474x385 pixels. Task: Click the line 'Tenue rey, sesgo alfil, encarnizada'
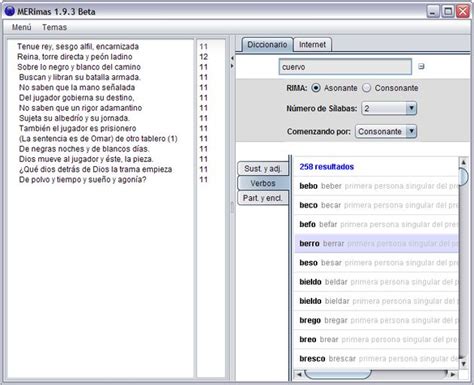tap(78, 46)
